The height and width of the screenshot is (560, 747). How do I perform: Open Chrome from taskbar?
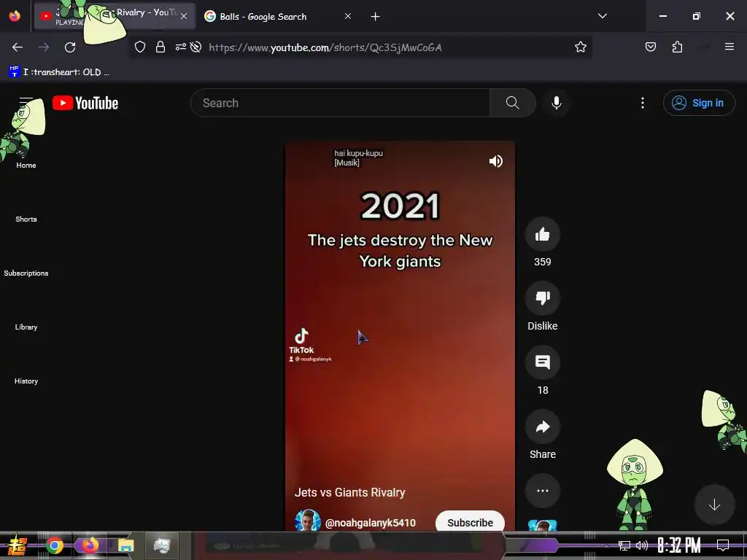(x=54, y=545)
